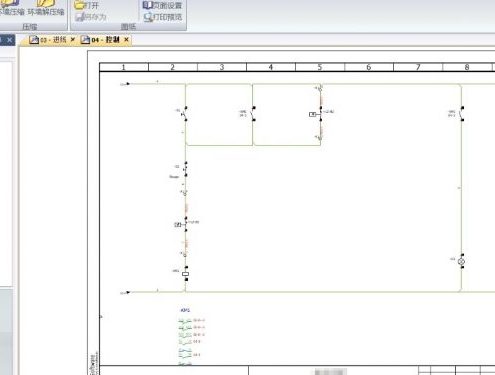
Task: Launch 打印预览 print preview
Action: click(163, 17)
